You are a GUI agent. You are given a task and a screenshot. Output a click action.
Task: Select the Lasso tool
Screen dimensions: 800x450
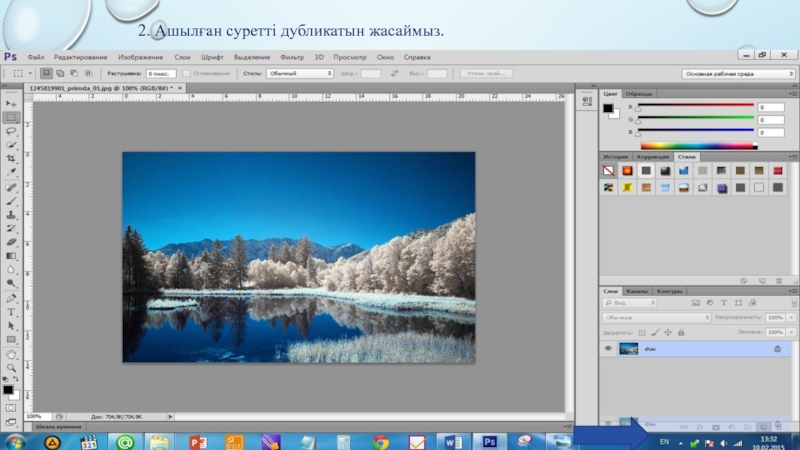(x=11, y=130)
